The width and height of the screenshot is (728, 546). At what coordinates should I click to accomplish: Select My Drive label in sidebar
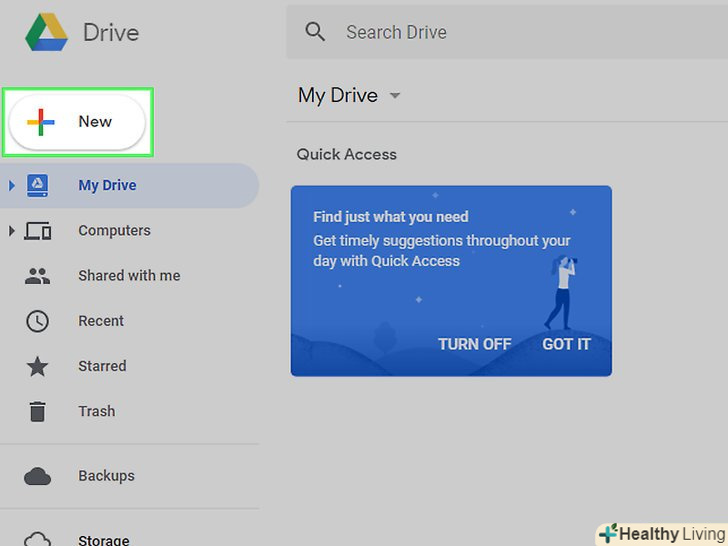[107, 185]
